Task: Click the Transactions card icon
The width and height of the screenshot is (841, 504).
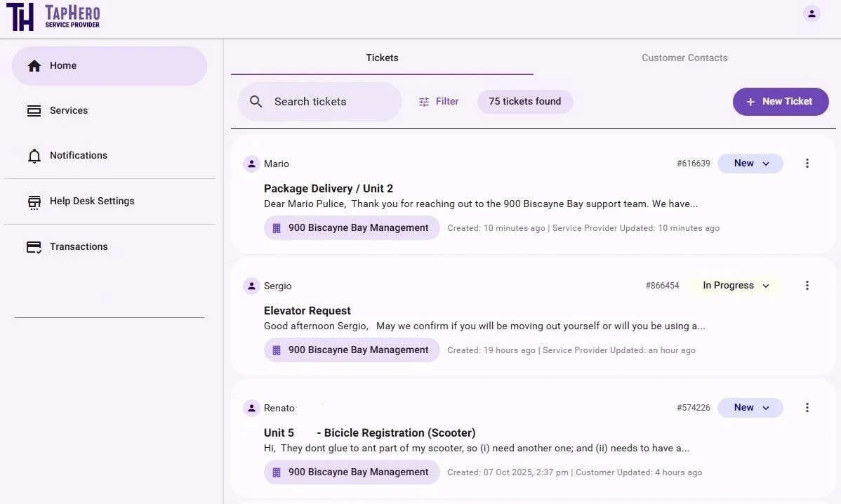Action: coord(34,246)
